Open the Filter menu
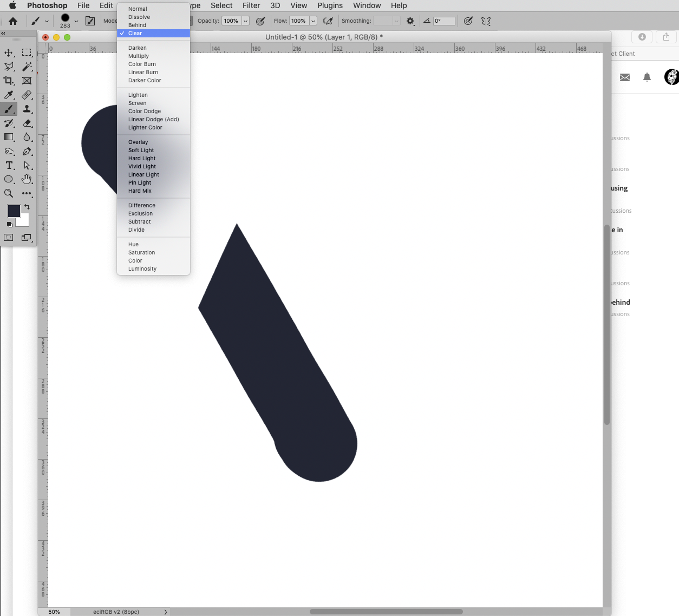 (251, 5)
